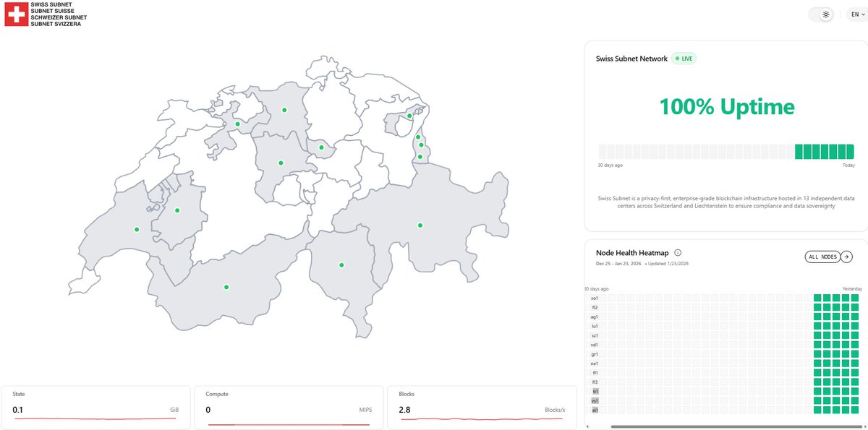Click the so1 row's yesterday heatmap cell
868x430 pixels.
coord(855,298)
